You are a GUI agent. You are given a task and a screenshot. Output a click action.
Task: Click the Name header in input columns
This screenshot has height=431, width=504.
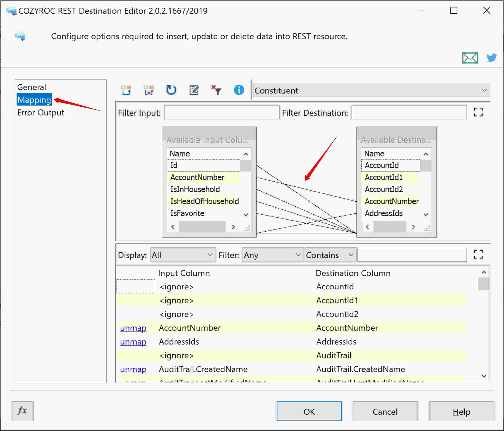pyautogui.click(x=180, y=154)
